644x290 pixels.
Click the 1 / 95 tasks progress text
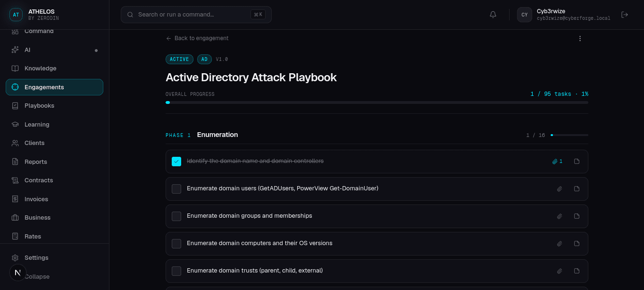click(x=560, y=94)
